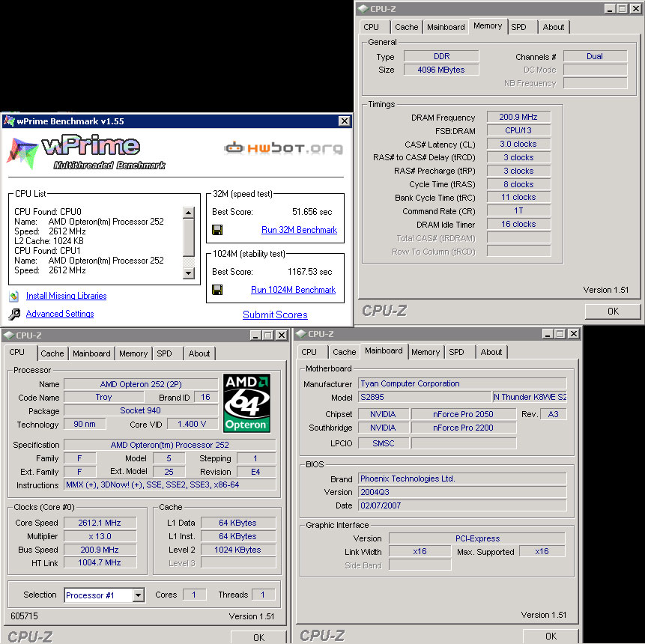Open the Processor #1 selection dropdown
The image size is (645, 644).
[139, 595]
